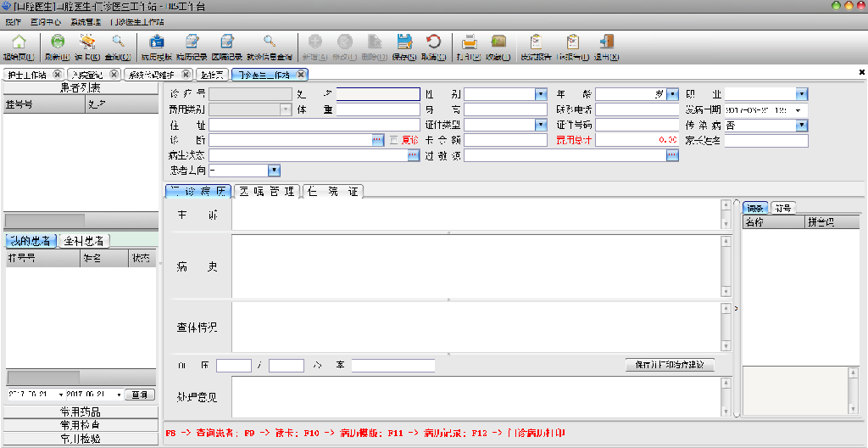Click the 保存并打印治疗建议 button
This screenshot has height=448, width=868.
tap(670, 366)
